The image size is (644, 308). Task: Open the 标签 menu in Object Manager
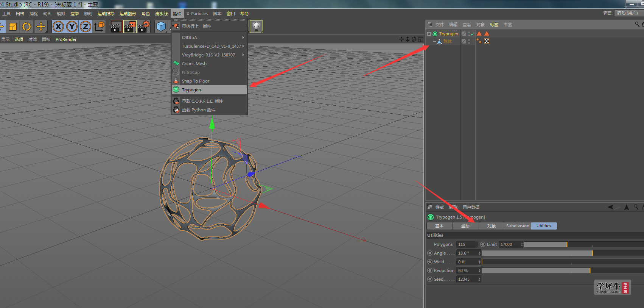pos(494,25)
